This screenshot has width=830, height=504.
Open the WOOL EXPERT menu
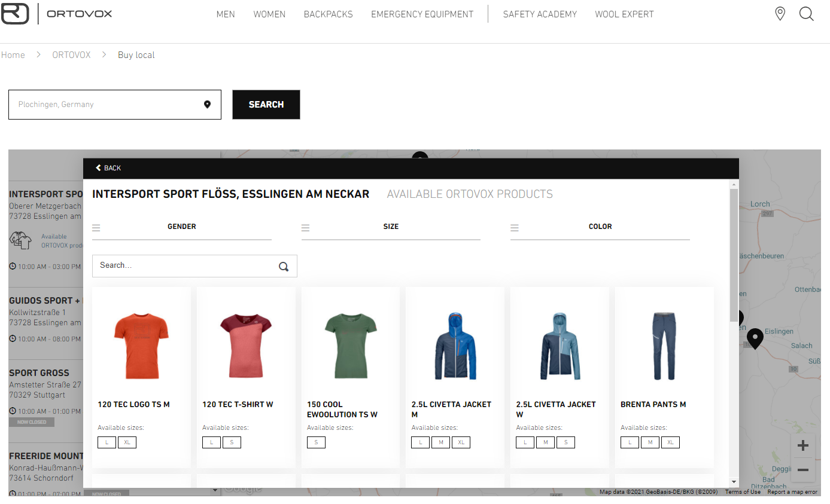pyautogui.click(x=624, y=14)
